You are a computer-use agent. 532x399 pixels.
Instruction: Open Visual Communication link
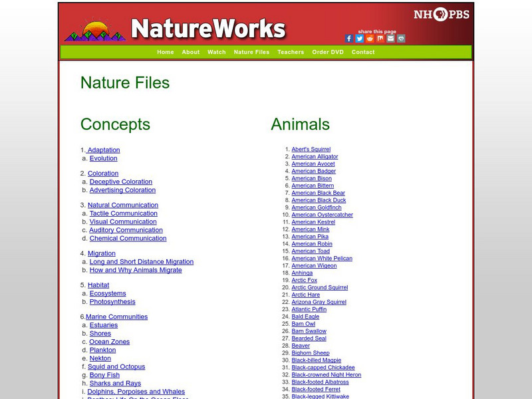(123, 221)
